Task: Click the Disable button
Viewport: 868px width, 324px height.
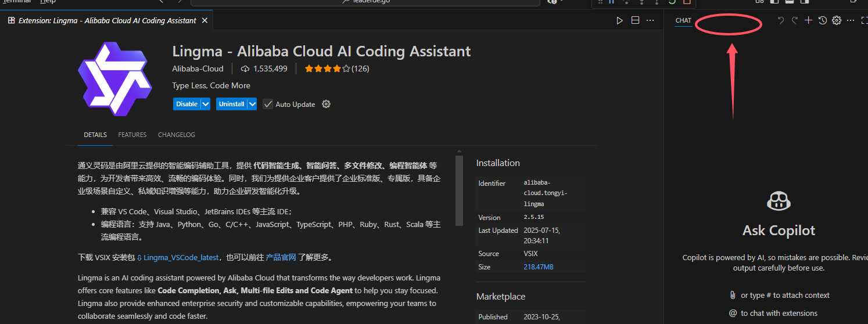Action: coord(186,104)
